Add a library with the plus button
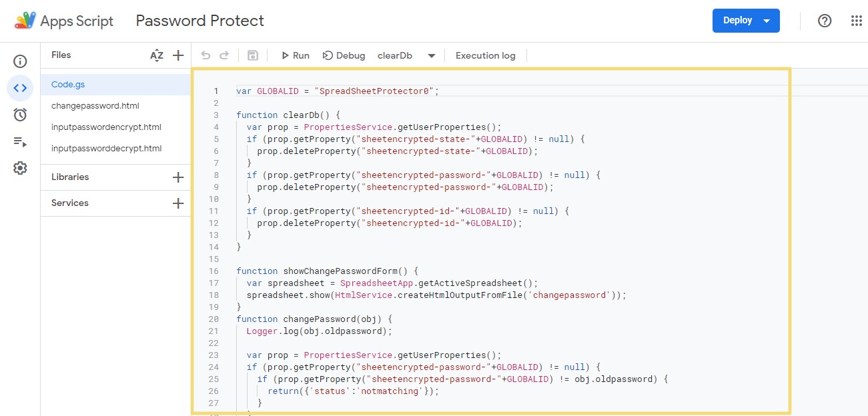The image size is (868, 416). click(x=178, y=177)
